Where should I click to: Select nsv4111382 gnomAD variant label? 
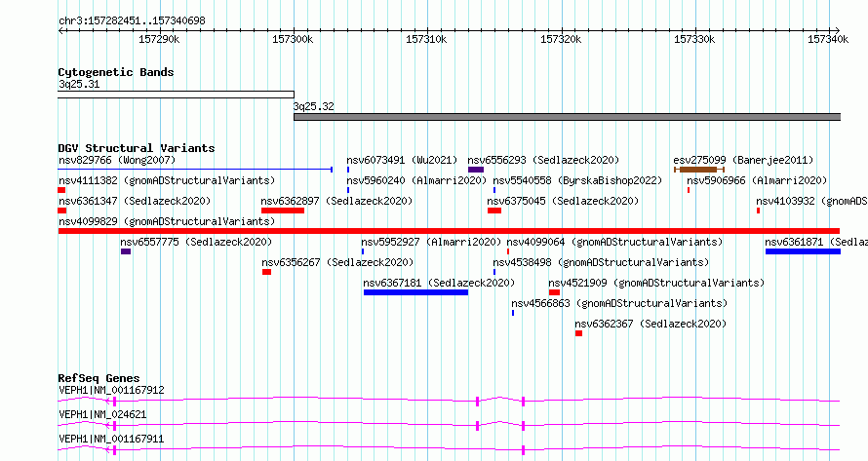pos(167,180)
